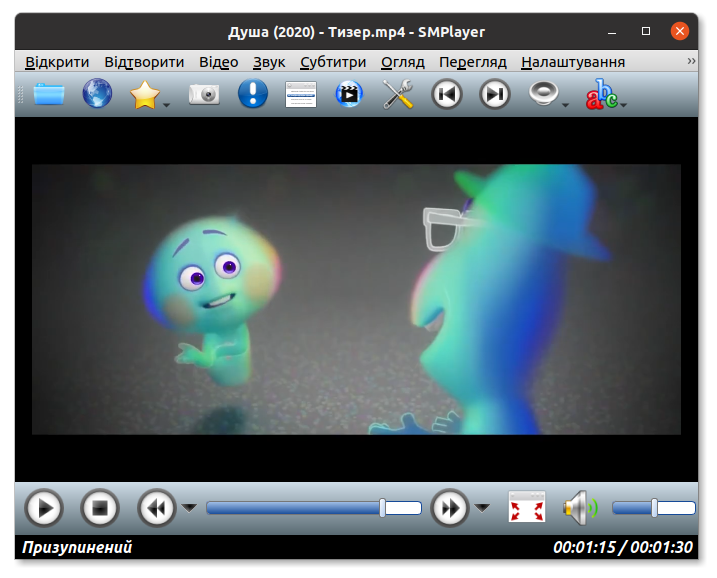Open the Відтворити menu
This screenshot has height=578, width=717.
[144, 62]
